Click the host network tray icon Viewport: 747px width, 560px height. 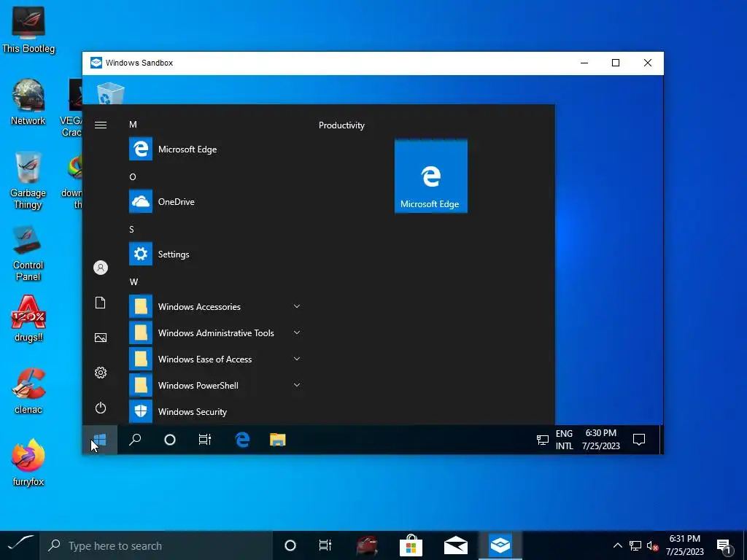tap(635, 545)
